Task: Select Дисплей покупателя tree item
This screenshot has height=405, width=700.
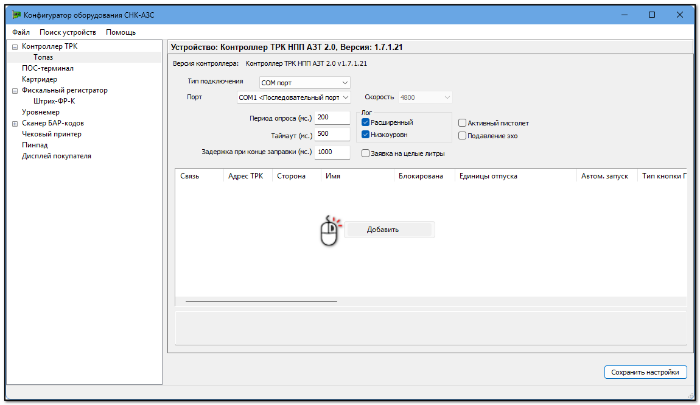Action: tap(56, 156)
